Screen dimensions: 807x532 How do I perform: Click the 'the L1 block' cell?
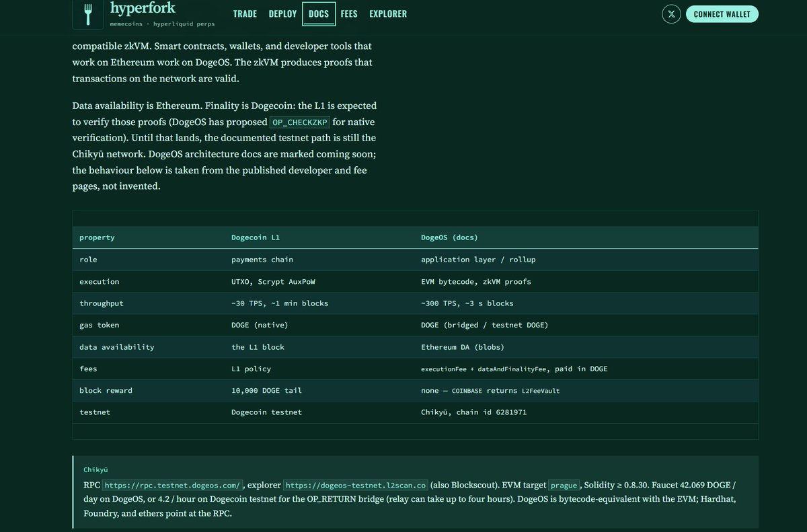point(258,347)
